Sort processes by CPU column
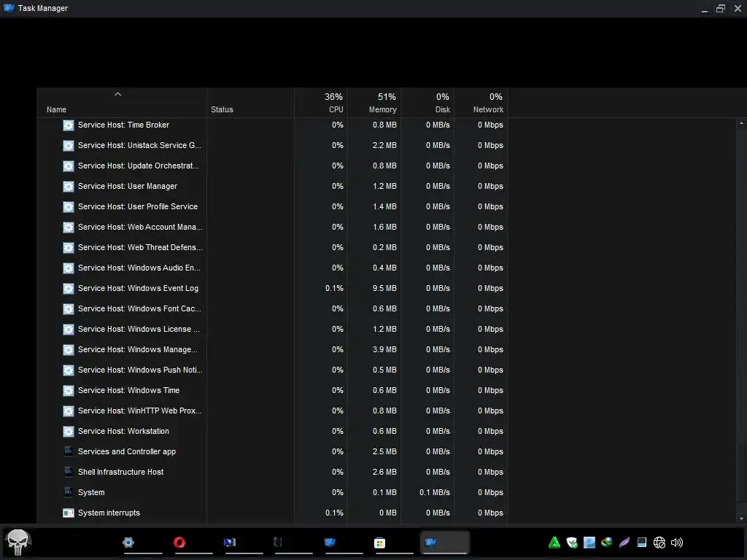Image resolution: width=747 pixels, height=560 pixels. pyautogui.click(x=321, y=103)
